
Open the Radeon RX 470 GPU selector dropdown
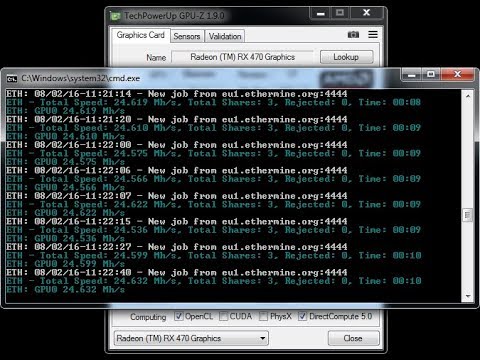tap(191, 338)
